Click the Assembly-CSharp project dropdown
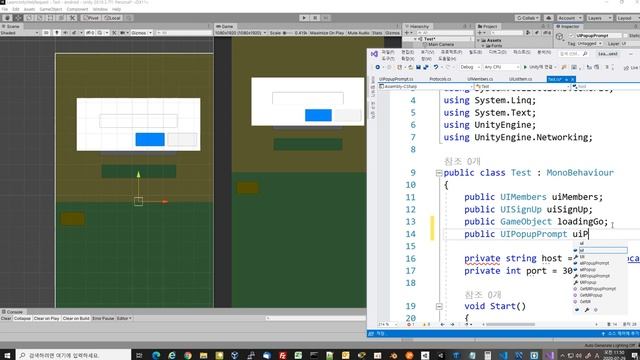Screen dimensions: 640x360 click(426, 87)
